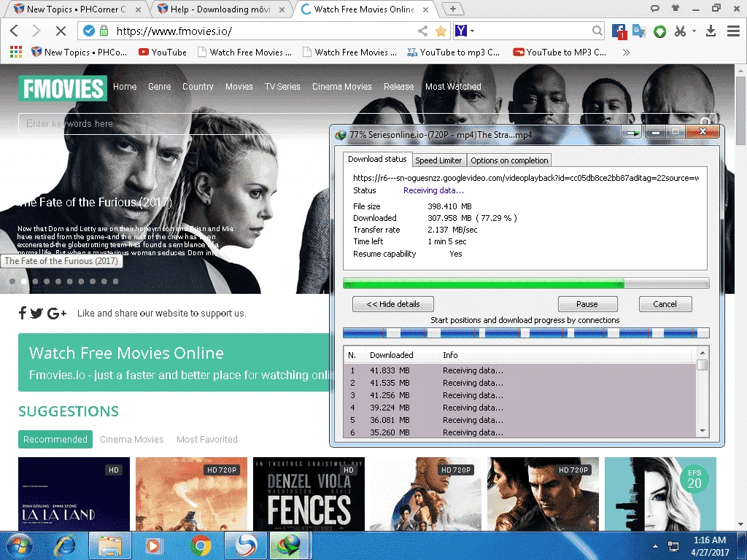
Task: Open the Facebook extension icon
Action: point(619,31)
